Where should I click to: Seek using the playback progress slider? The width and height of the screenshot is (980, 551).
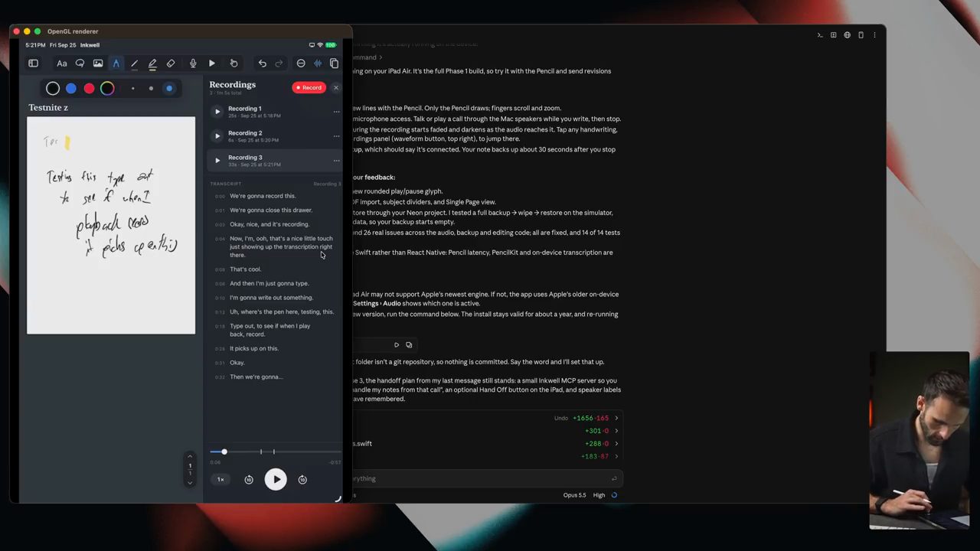[276, 452]
